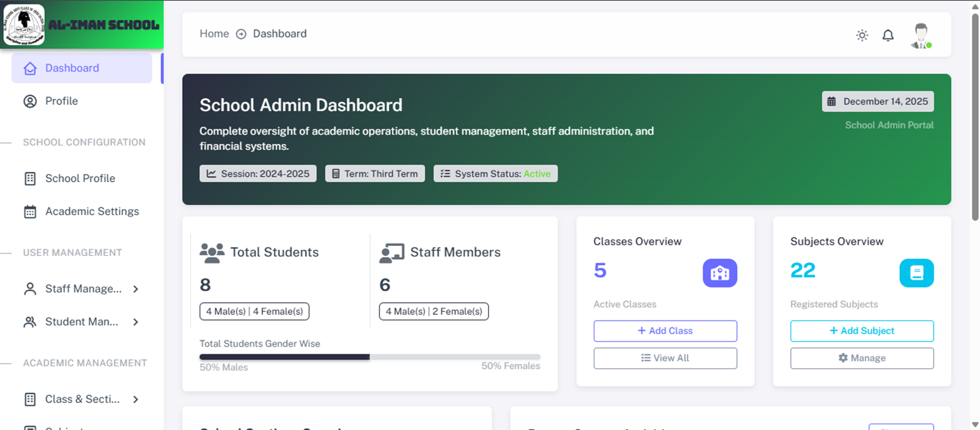The height and width of the screenshot is (430, 980).
Task: Open Academic Settings in the sidebar
Action: (x=91, y=212)
